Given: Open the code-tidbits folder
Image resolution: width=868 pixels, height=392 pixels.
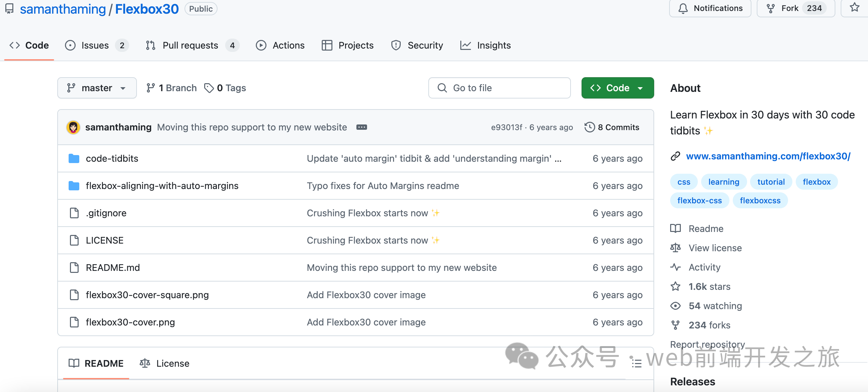Looking at the screenshot, I should click(112, 158).
